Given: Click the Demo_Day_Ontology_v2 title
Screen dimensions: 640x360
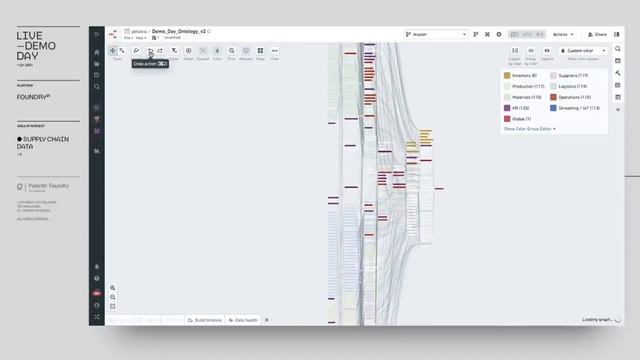Looking at the screenshot, I should point(179,31).
